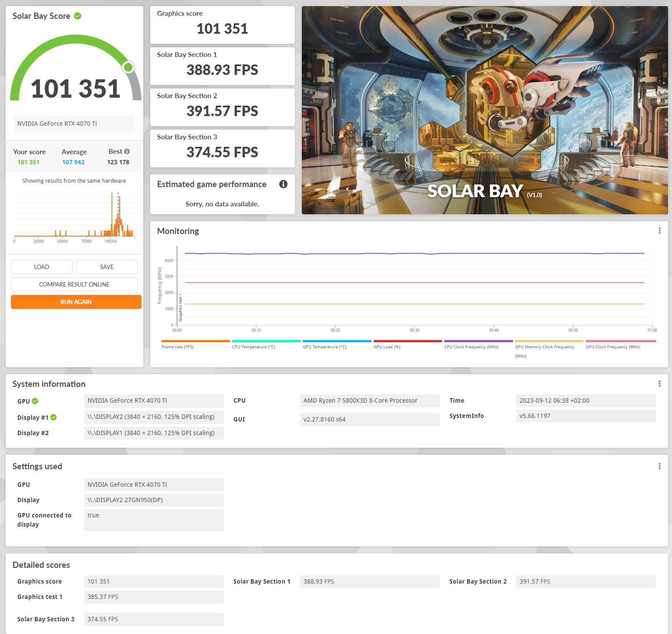Open the Estimated game performance info icon
672x634 pixels.
(283, 184)
